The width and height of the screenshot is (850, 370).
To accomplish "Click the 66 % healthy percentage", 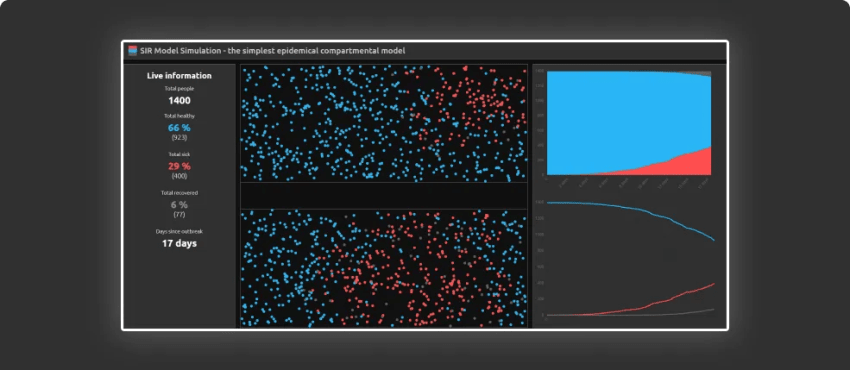I will pos(179,128).
